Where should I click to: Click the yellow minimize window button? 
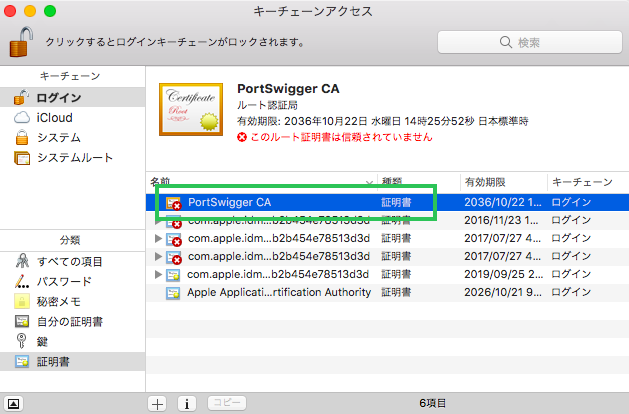pos(30,11)
